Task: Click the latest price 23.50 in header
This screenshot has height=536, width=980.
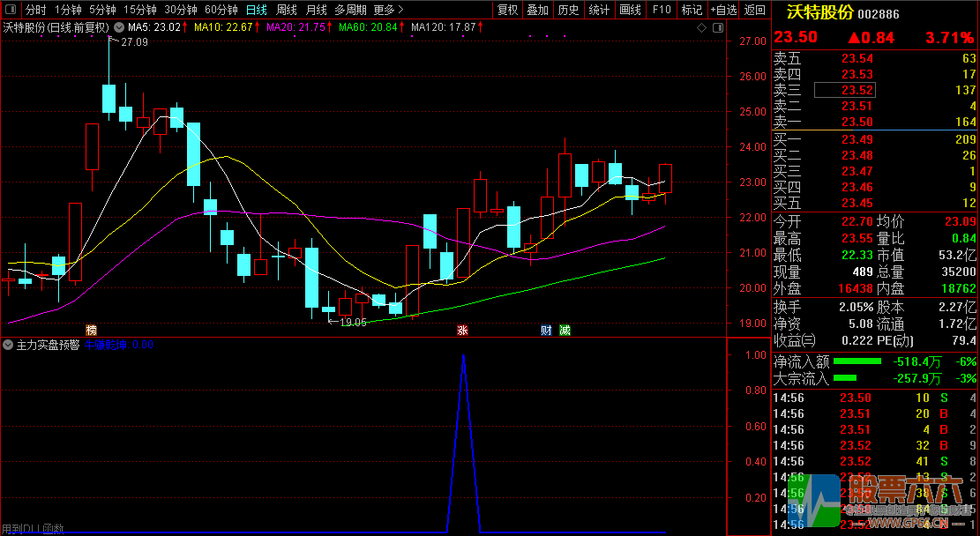Action: click(x=796, y=38)
